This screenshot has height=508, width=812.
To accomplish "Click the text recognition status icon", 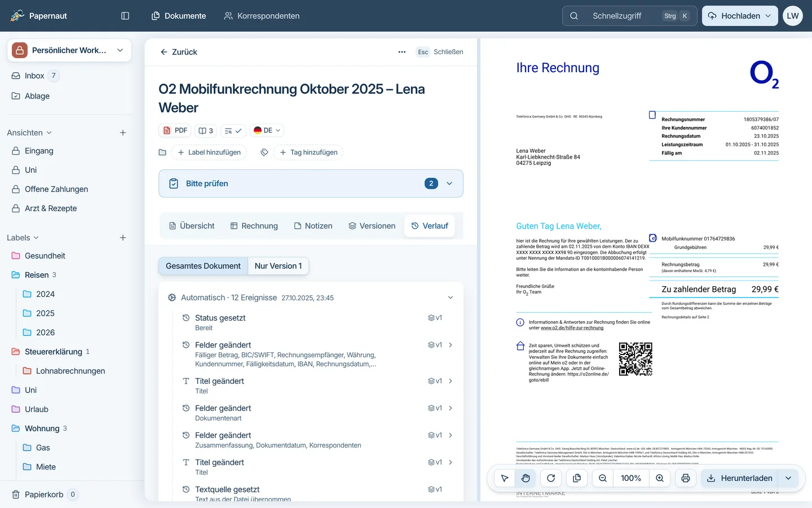I will pyautogui.click(x=233, y=130).
